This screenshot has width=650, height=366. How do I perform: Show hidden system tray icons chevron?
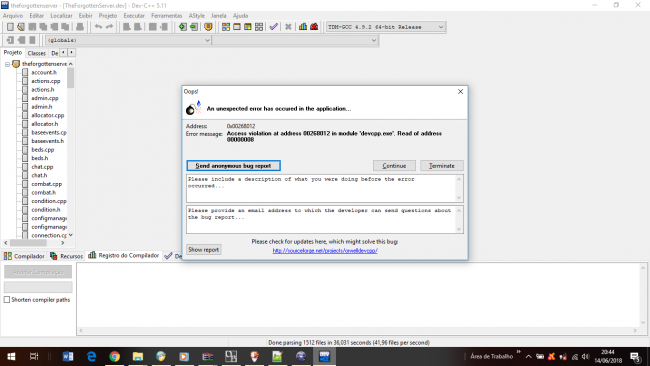coord(529,356)
